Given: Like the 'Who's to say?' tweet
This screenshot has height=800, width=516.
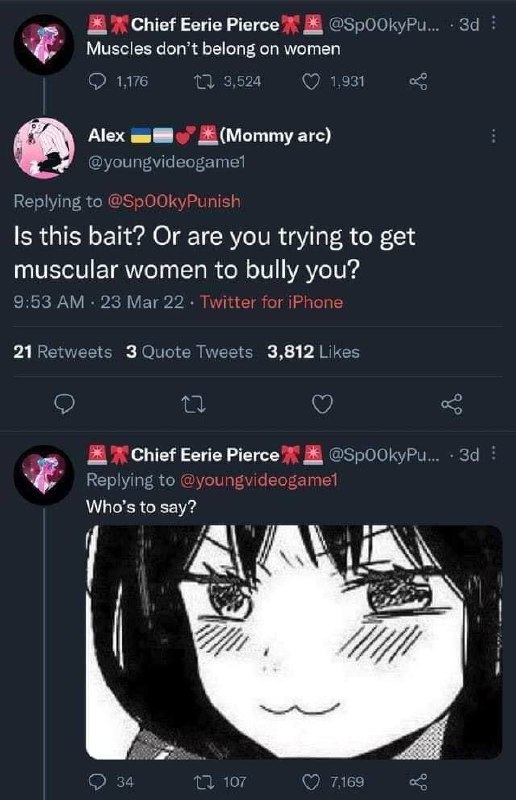Looking at the screenshot, I should [334, 782].
